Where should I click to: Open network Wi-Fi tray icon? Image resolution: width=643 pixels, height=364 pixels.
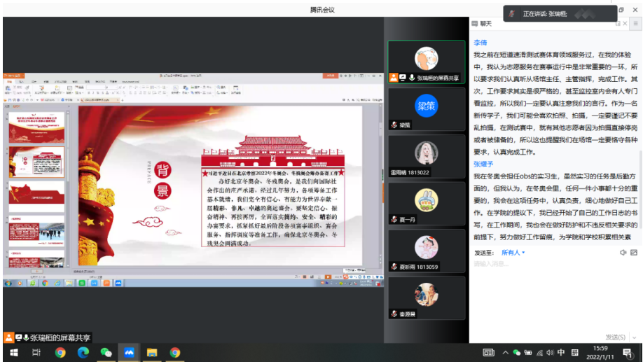click(x=539, y=353)
